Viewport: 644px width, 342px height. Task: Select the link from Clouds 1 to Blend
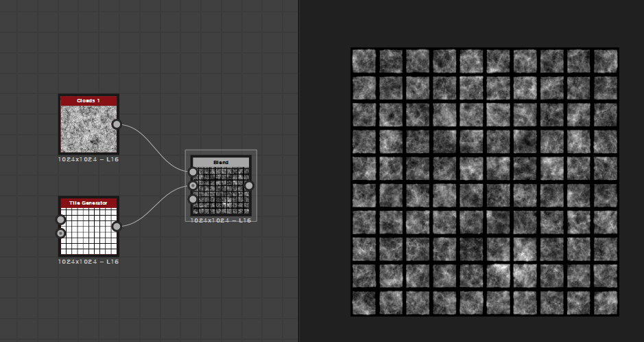pos(154,146)
